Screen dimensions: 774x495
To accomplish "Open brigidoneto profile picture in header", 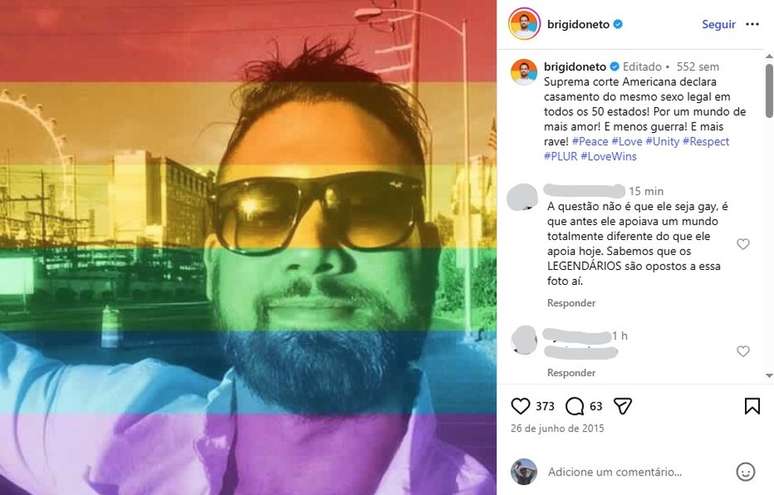I will pyautogui.click(x=524, y=24).
